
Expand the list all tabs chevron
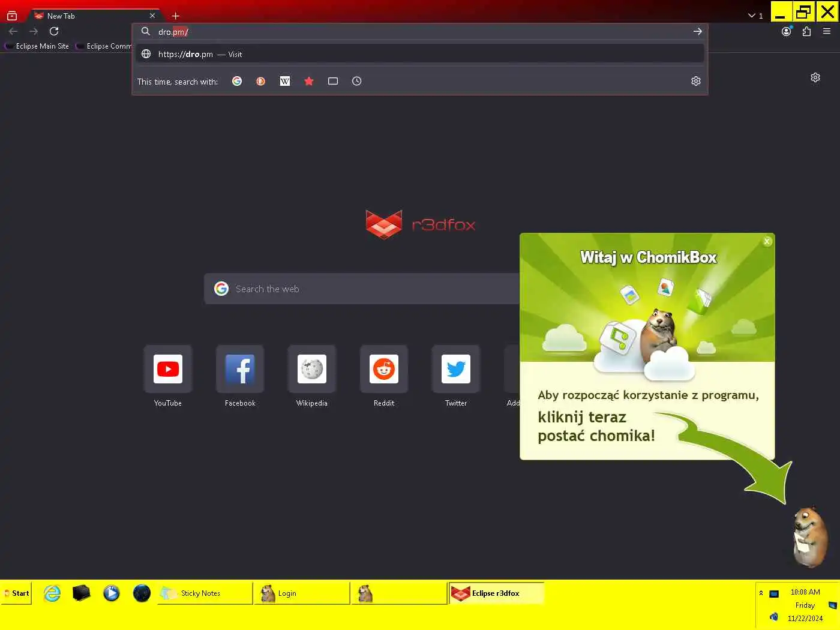pos(752,16)
